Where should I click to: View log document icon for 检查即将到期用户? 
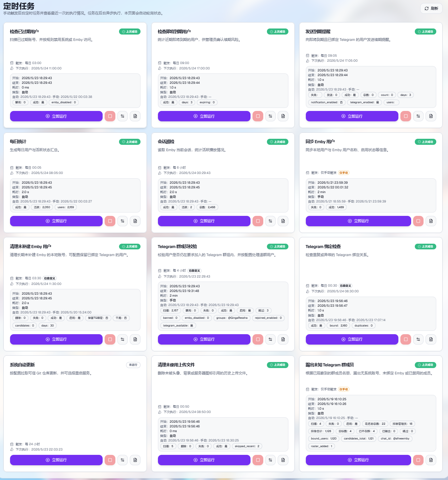coord(283,116)
